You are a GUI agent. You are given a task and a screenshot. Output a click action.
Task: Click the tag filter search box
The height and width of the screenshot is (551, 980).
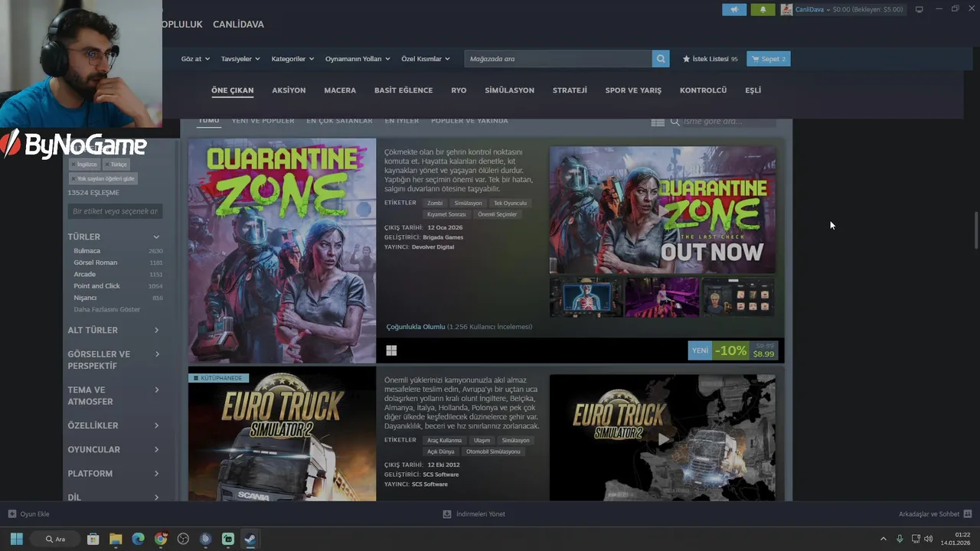tap(116, 211)
